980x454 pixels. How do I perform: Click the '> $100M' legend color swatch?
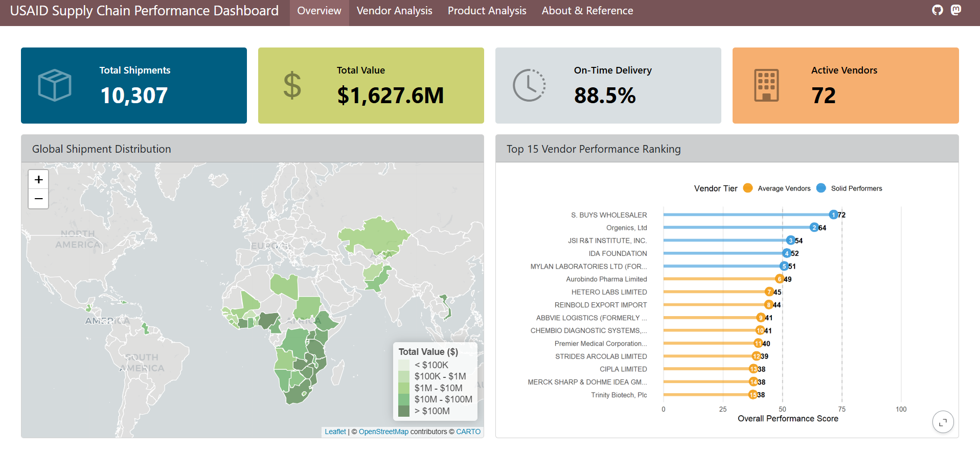tap(404, 411)
